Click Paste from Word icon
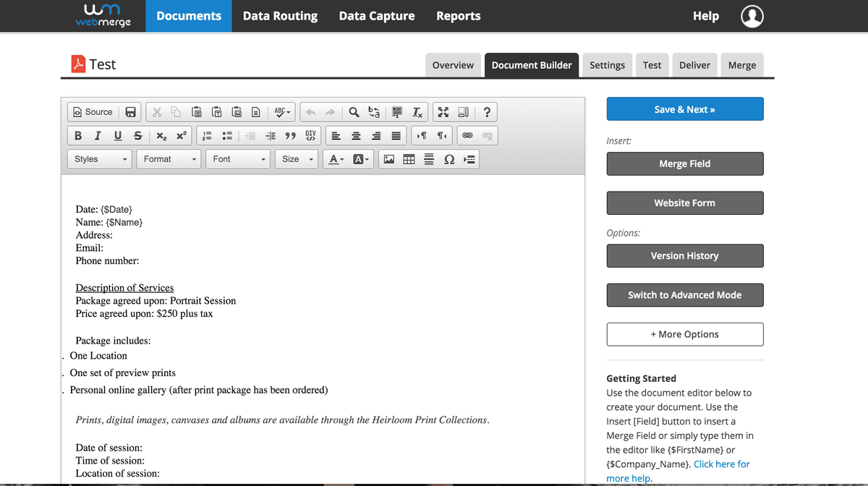The height and width of the screenshot is (486, 868). tap(236, 112)
